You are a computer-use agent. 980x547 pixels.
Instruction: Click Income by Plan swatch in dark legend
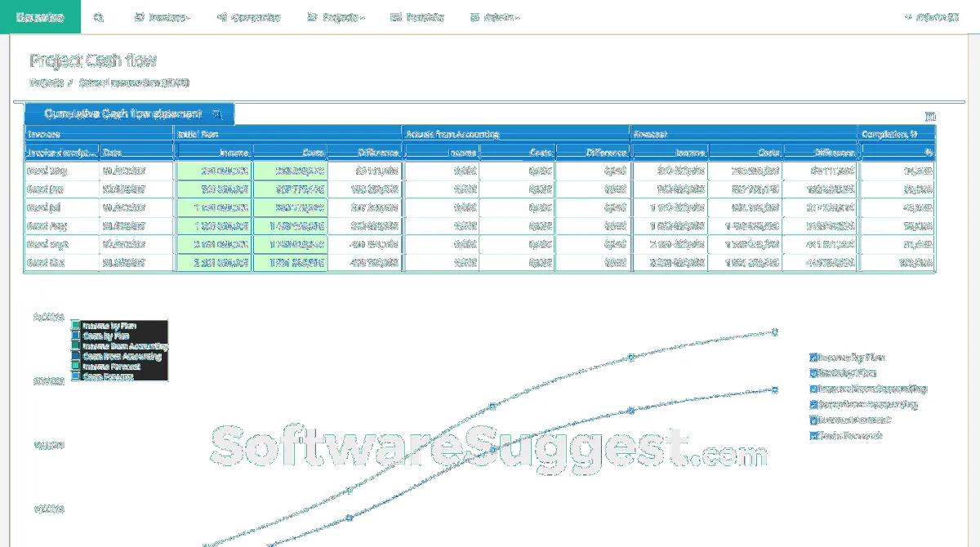tap(77, 326)
